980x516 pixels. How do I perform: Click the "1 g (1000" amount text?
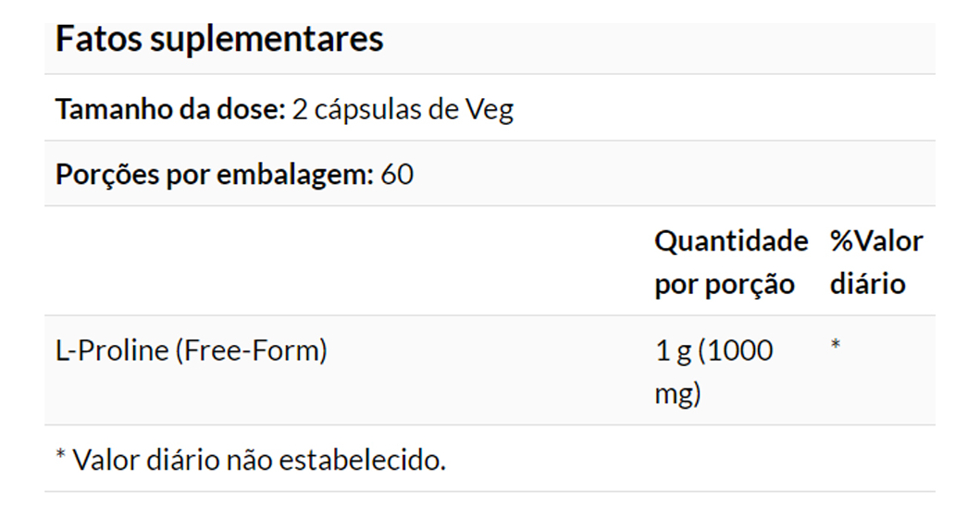(713, 351)
